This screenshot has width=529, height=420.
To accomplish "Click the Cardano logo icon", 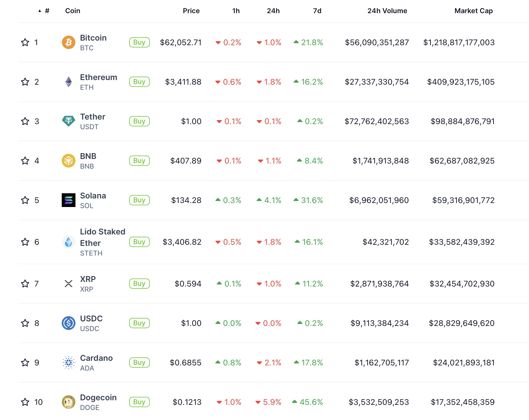I will pos(69,363).
